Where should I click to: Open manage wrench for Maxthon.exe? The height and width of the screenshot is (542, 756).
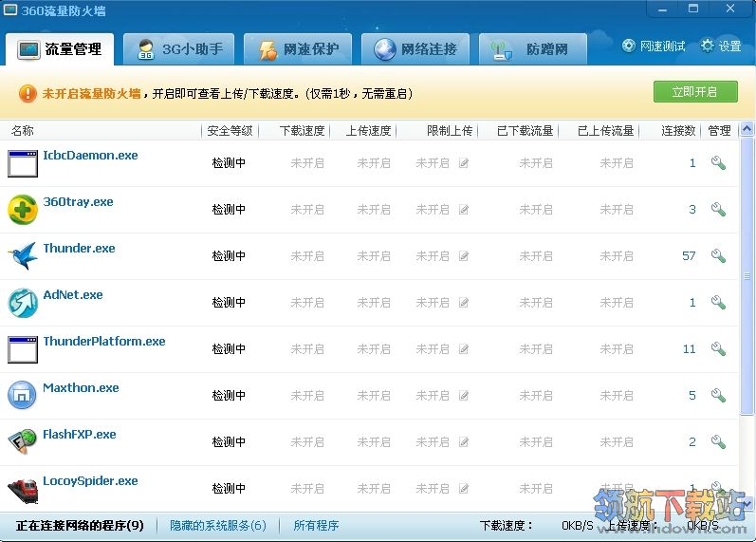tap(718, 395)
